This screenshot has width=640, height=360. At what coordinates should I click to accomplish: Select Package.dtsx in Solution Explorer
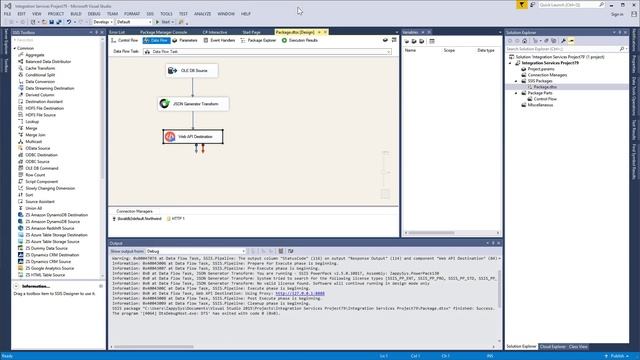click(545, 87)
